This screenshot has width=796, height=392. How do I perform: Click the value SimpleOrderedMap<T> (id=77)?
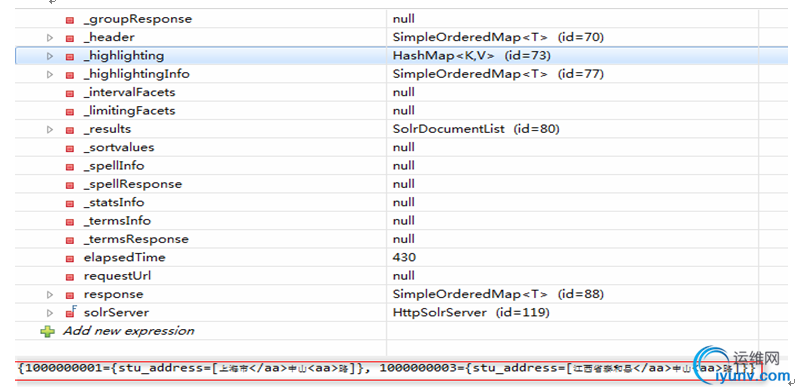coord(498,74)
